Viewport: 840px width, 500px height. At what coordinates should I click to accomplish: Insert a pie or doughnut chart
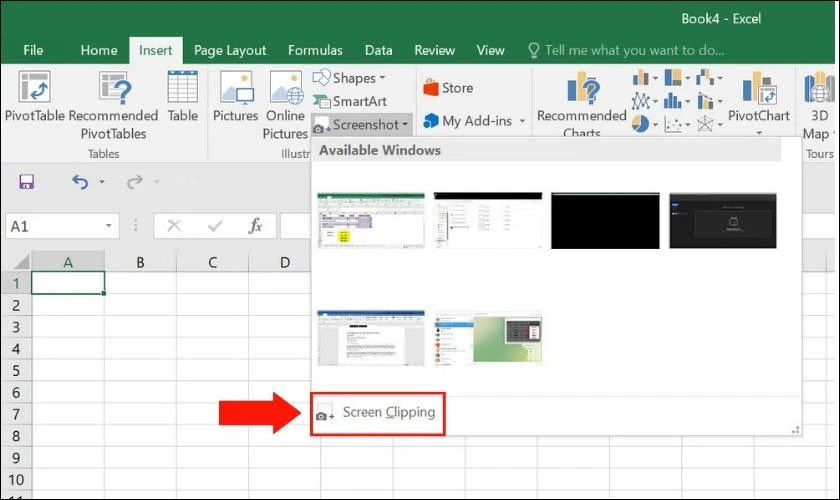pyautogui.click(x=644, y=124)
